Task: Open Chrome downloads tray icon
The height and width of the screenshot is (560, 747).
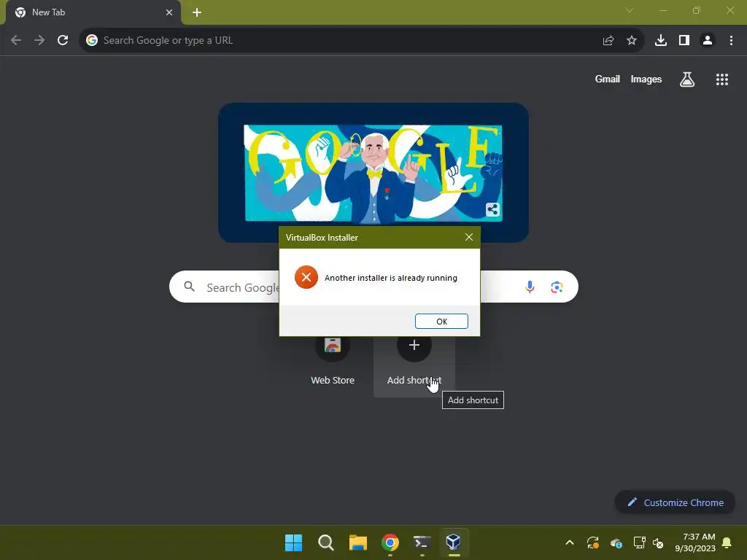Action: click(x=660, y=41)
